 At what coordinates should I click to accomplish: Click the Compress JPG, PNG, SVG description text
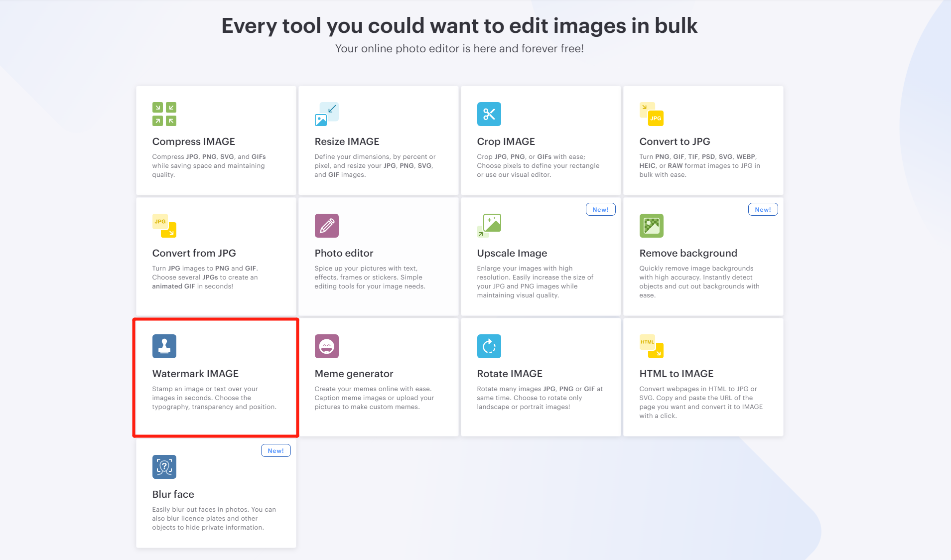[209, 165]
